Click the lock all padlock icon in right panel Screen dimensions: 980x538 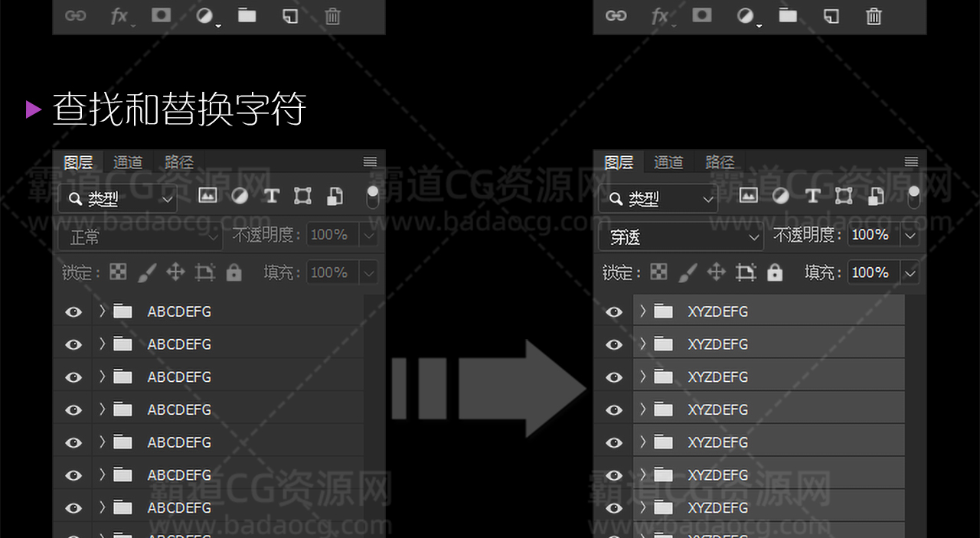coord(775,272)
